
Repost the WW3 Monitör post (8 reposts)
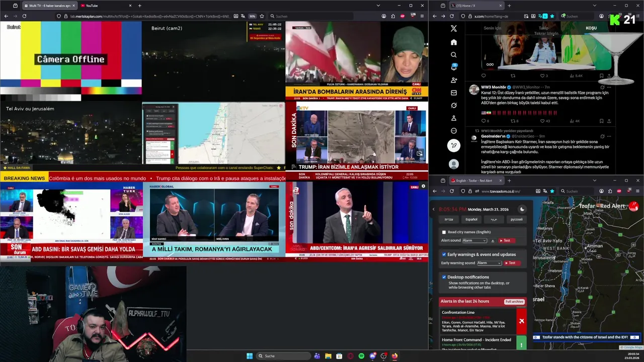(514, 121)
